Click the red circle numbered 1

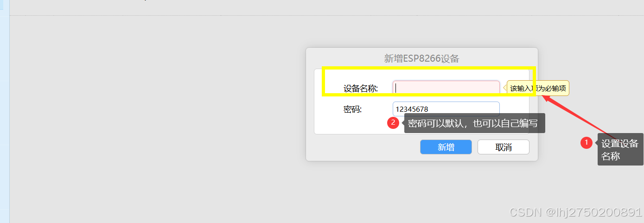(x=587, y=143)
